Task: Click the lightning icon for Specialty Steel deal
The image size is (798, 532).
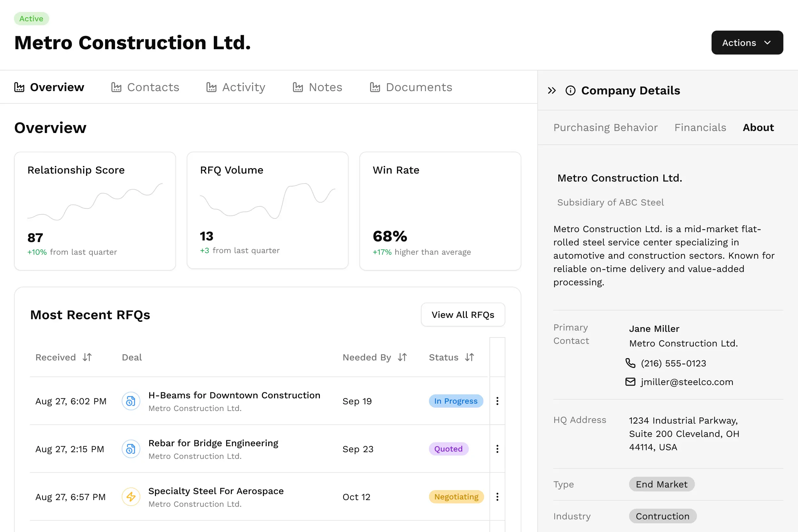Action: [x=131, y=497]
